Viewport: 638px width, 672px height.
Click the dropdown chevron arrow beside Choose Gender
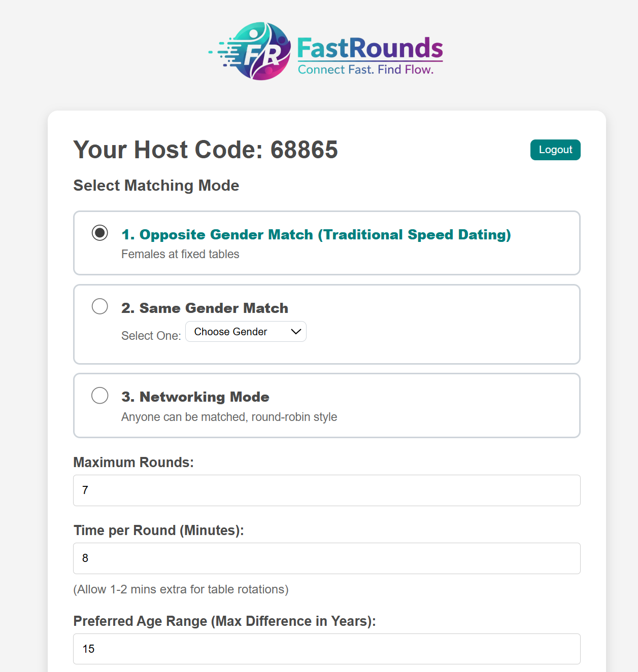296,332
